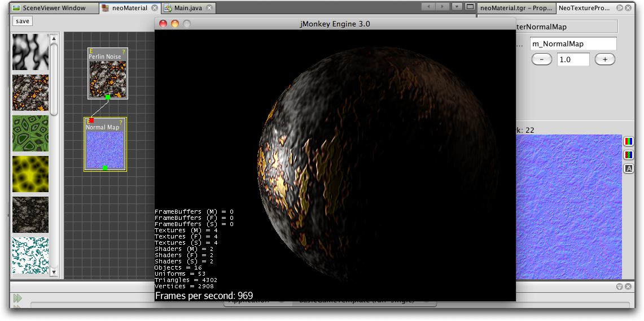Click the help question mark on Perlin Noise node

pos(124,51)
